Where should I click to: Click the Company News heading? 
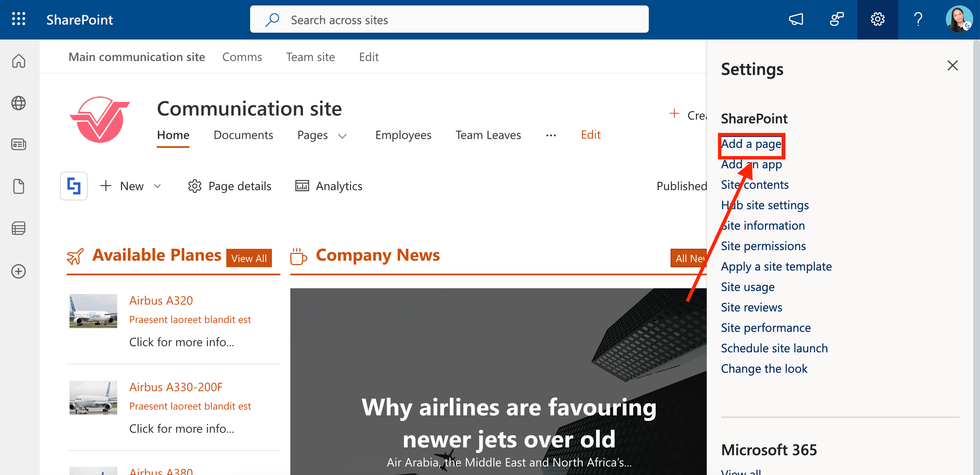click(x=378, y=255)
